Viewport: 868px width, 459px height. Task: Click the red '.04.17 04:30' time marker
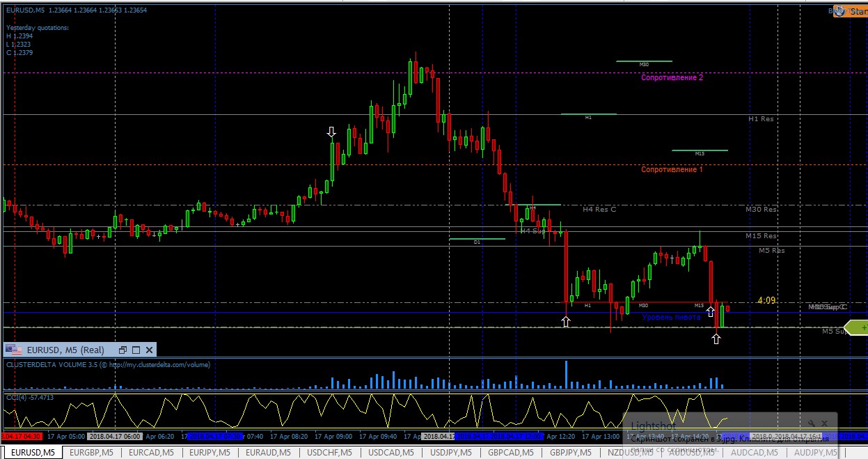point(21,436)
